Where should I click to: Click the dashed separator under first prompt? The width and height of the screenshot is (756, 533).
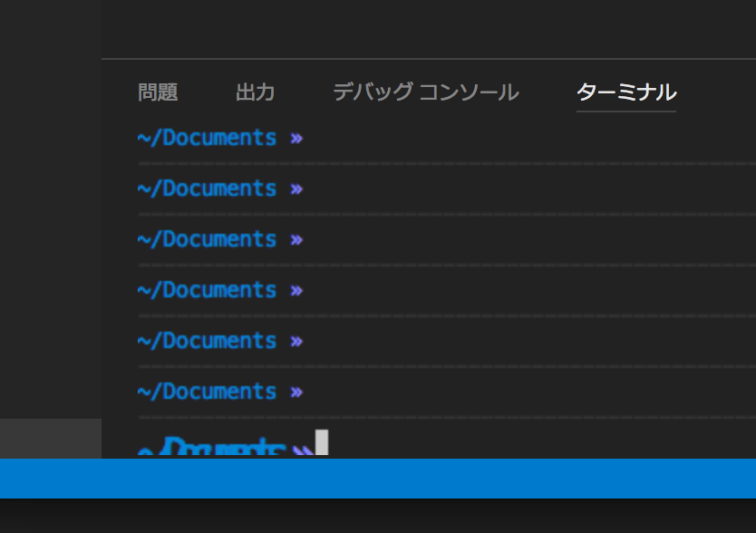[x=447, y=164]
